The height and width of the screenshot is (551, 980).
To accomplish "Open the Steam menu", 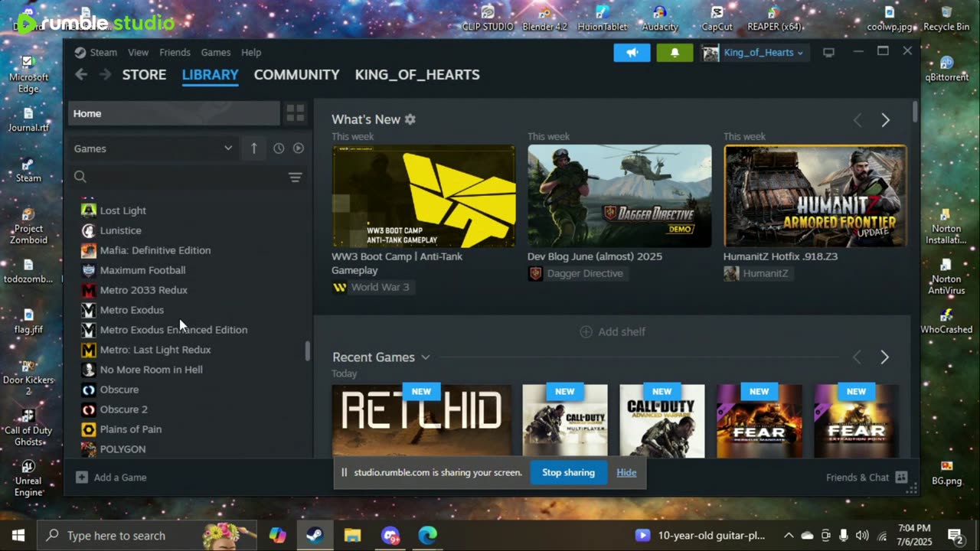I will click(103, 53).
